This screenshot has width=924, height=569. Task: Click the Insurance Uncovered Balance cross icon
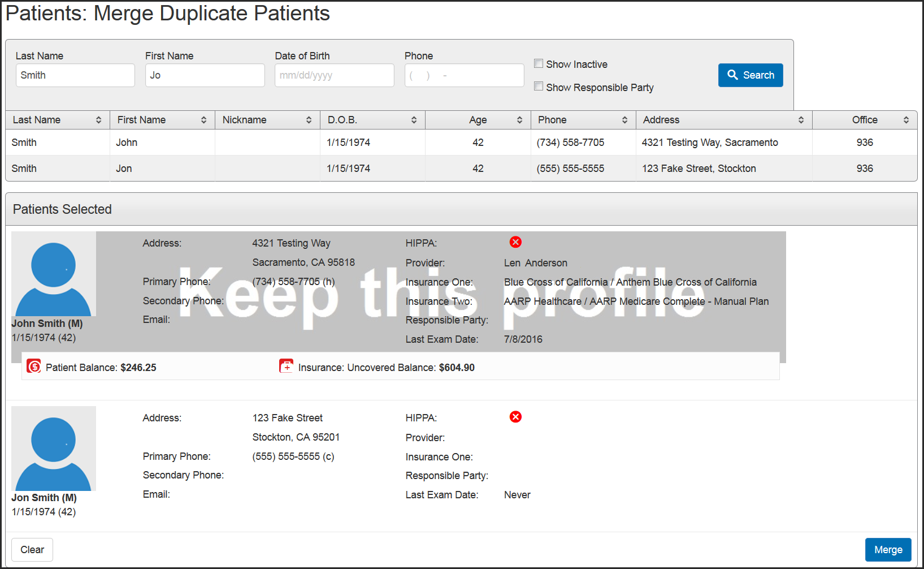tap(286, 366)
